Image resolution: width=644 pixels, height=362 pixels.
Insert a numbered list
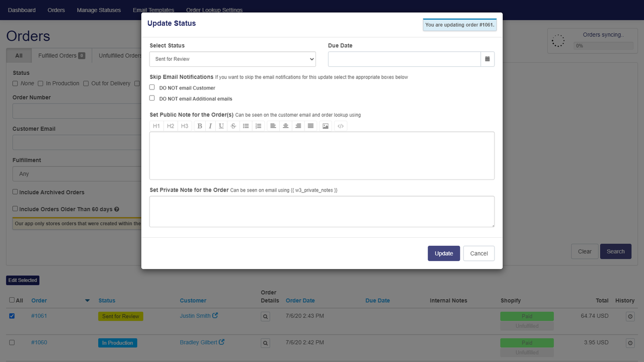(258, 126)
